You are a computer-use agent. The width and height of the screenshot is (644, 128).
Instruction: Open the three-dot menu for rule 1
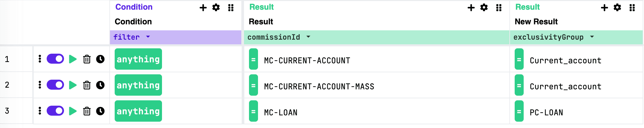[40, 59]
